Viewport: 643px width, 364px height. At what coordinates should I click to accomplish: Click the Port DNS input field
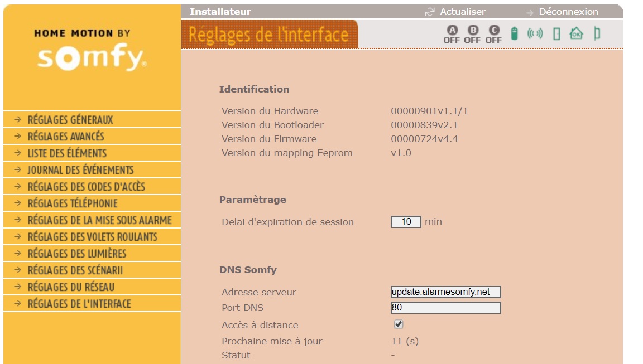pyautogui.click(x=446, y=308)
